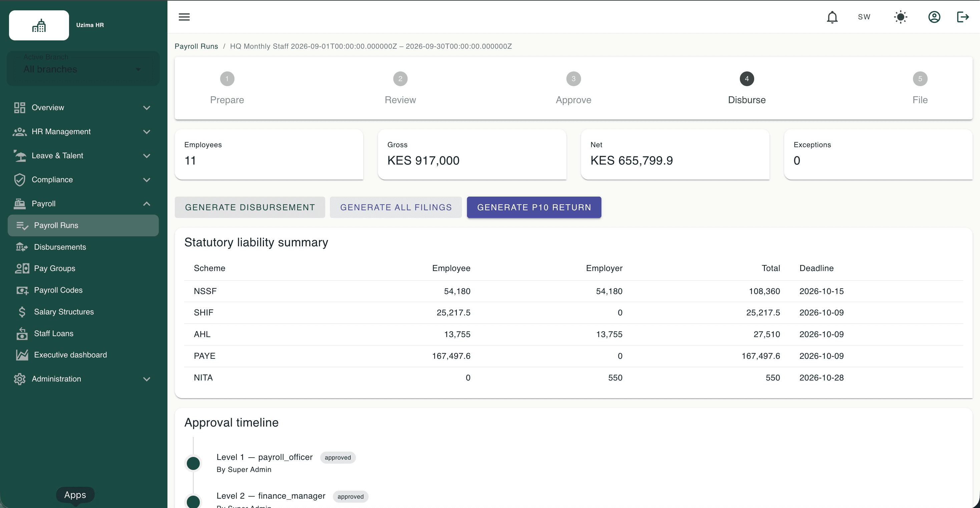Click the Leave & Talent umbrella icon
This screenshot has width=980, height=508.
click(x=19, y=156)
